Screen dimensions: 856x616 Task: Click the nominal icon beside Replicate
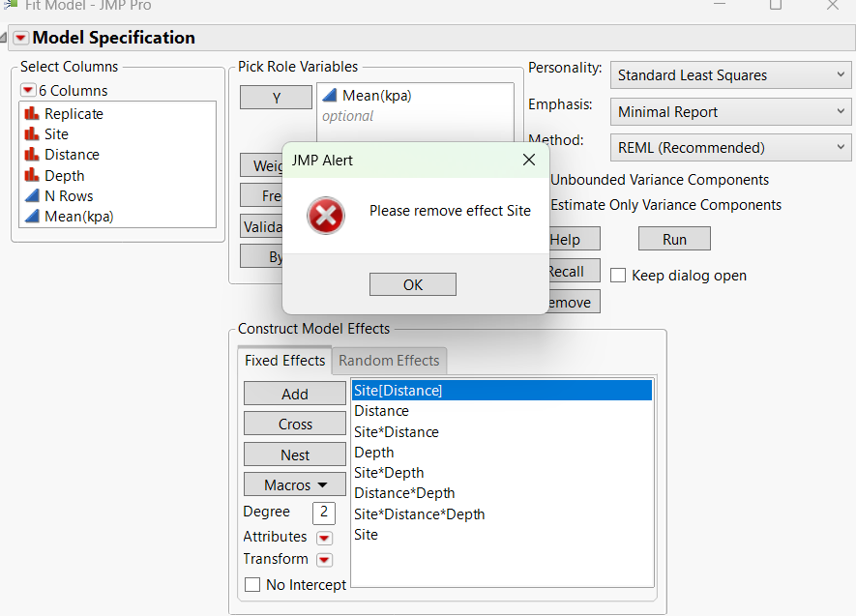coord(32,113)
